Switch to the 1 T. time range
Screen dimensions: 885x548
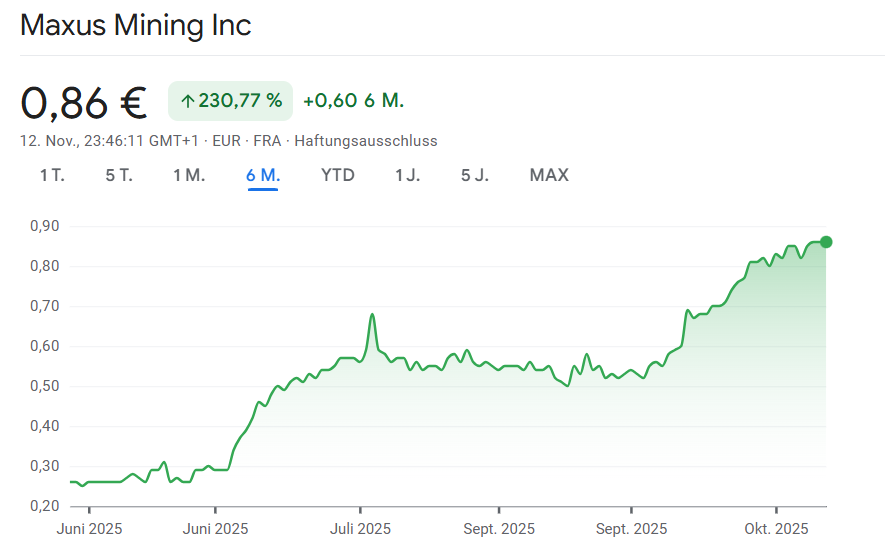[52, 175]
